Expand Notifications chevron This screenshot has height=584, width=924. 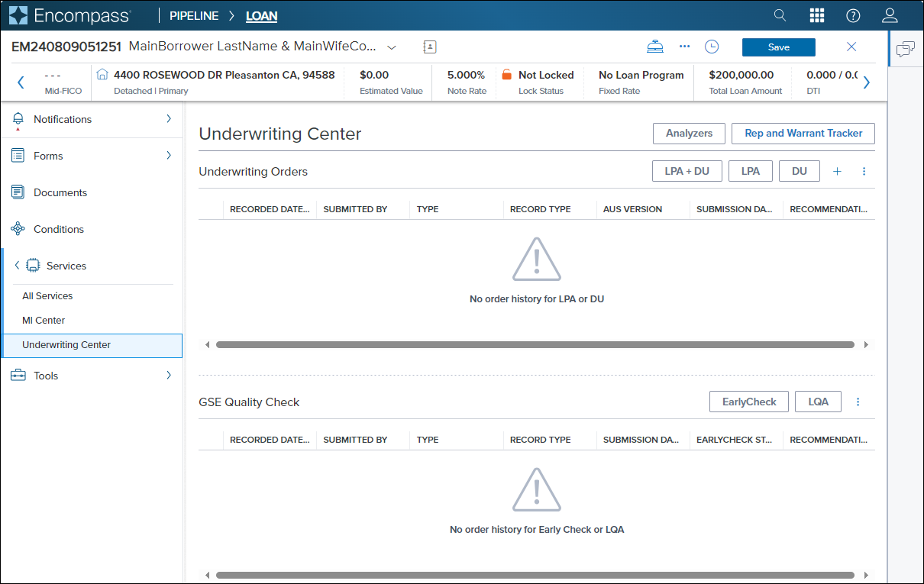169,119
